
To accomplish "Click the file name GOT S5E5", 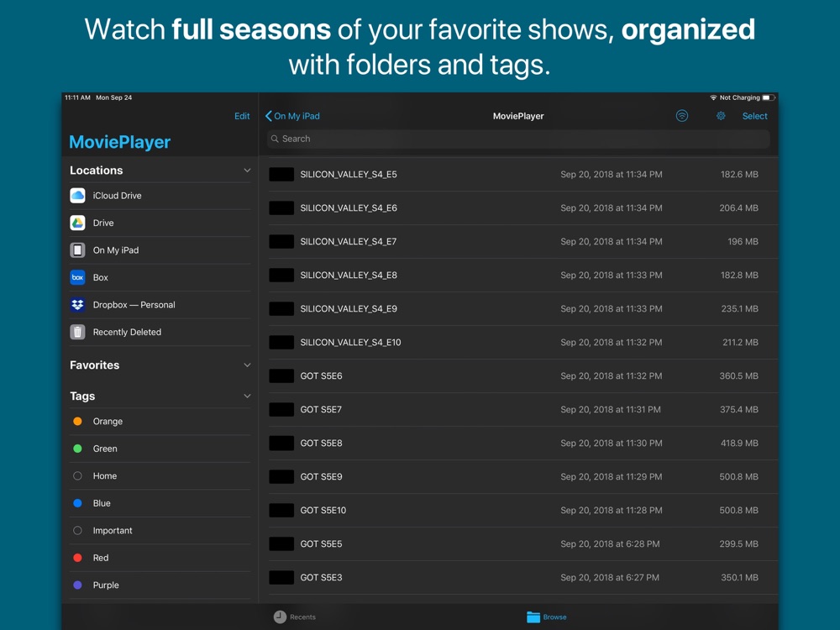I will click(321, 544).
